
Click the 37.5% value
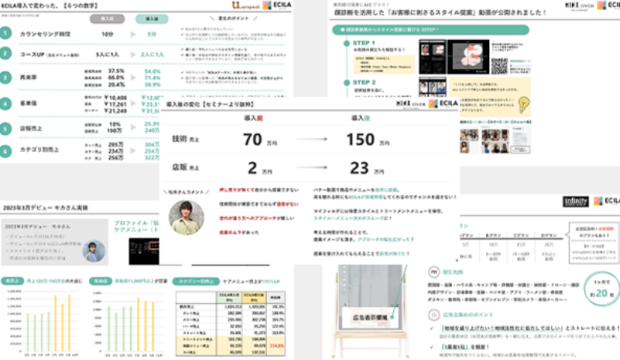[x=116, y=71]
